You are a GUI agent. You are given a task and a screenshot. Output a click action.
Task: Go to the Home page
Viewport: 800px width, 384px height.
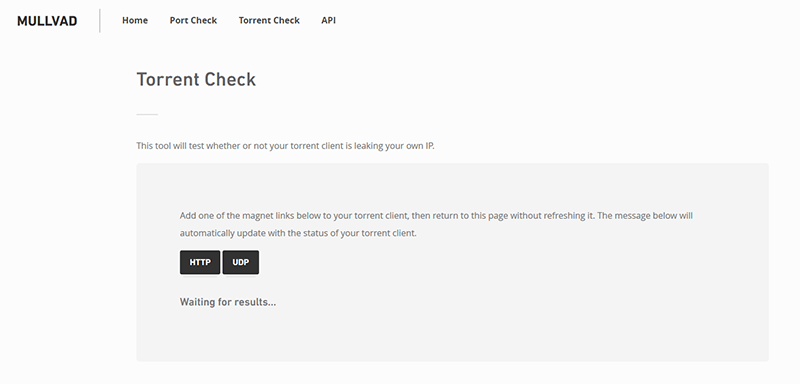135,20
